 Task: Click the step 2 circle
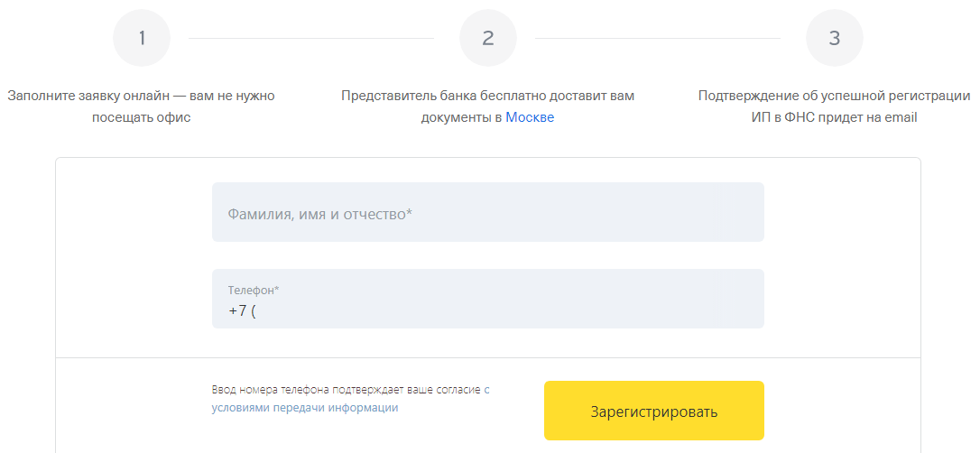coord(488,38)
